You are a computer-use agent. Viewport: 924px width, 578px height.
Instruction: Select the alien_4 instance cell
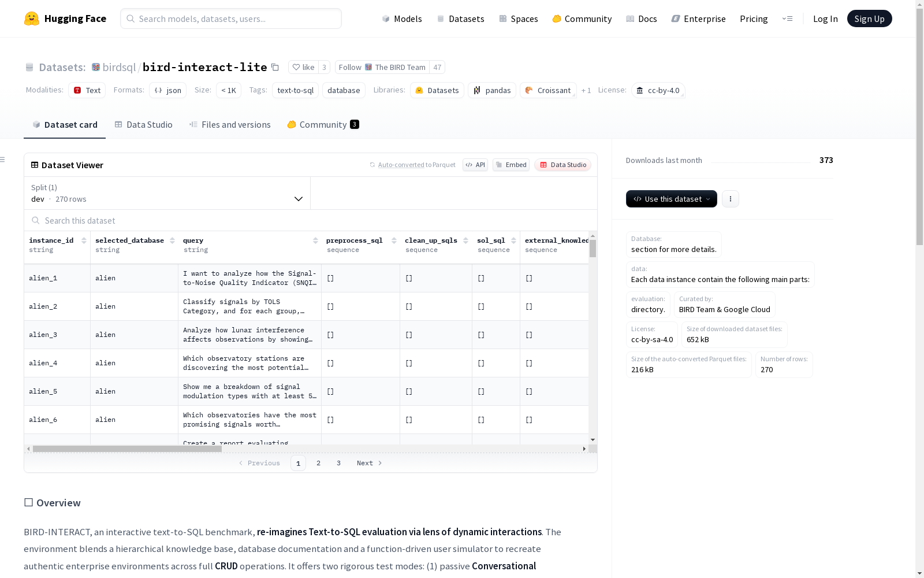click(57, 363)
